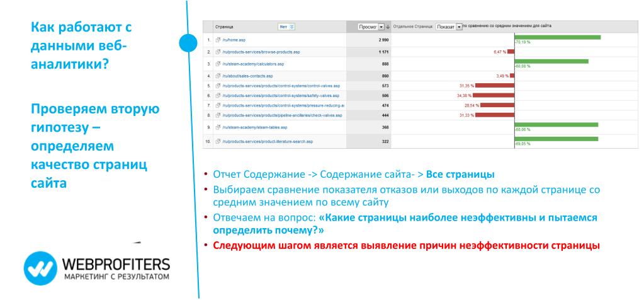Open external-link icon for control-valves.asp row
The image size is (644, 300).
tap(218, 86)
